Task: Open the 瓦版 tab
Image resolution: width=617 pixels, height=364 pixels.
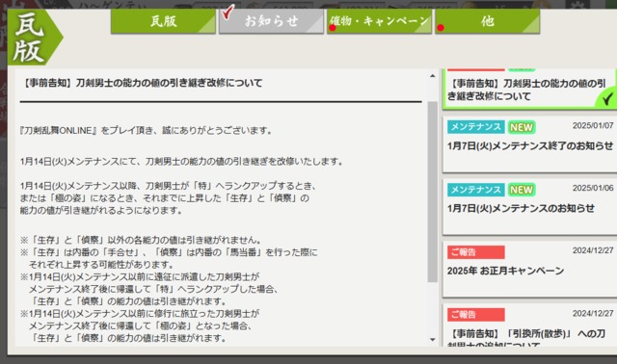Action: tap(163, 21)
